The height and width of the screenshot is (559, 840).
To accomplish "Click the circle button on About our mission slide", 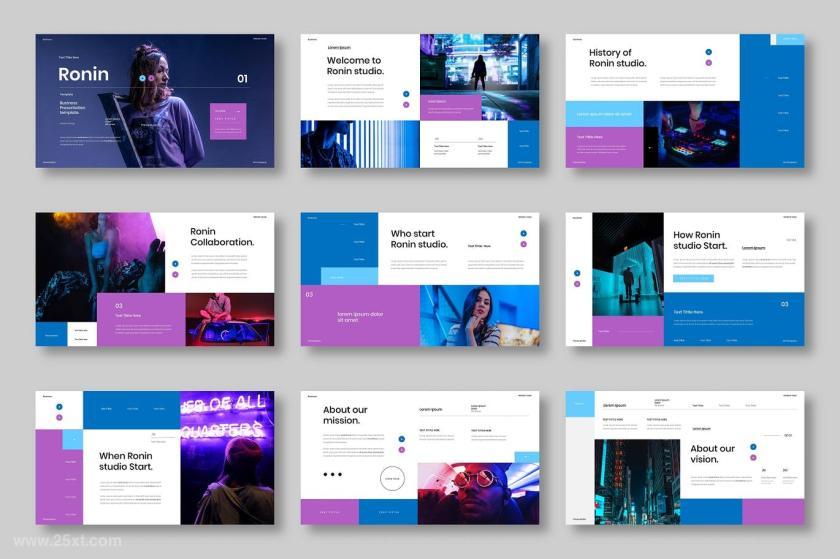I will (392, 479).
